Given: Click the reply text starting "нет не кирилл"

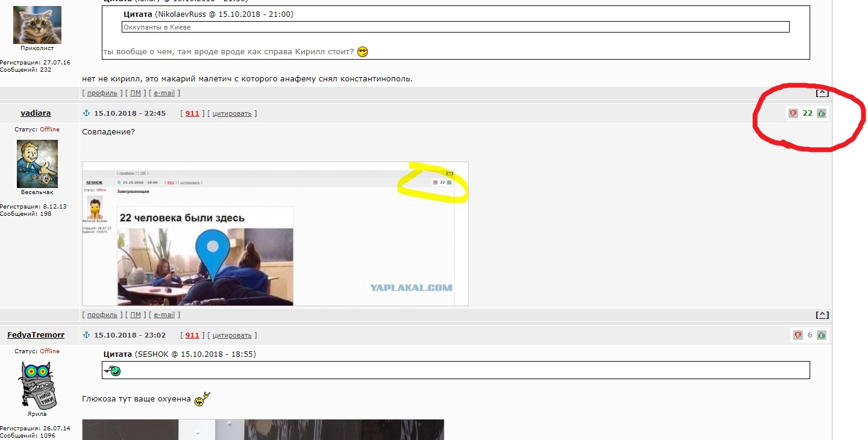Looking at the screenshot, I should (x=247, y=79).
